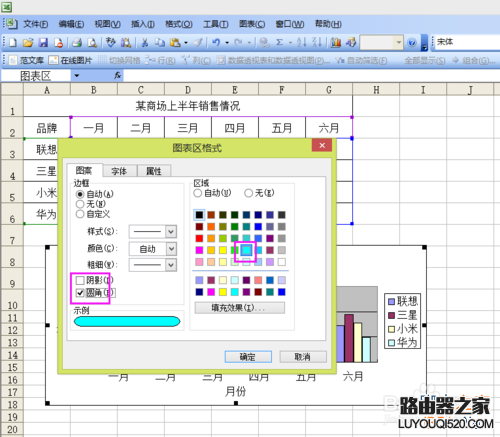Expand the toolbar options overflow arrow
This screenshot has height=437, width=500.
[x=424, y=43]
